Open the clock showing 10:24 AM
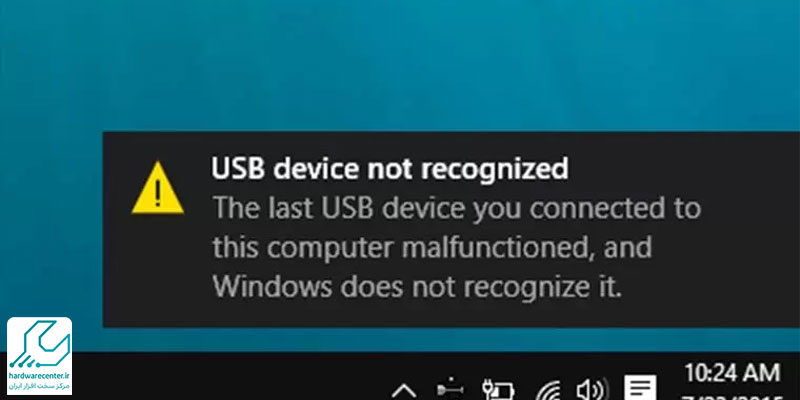800x400 pixels. coord(732,373)
